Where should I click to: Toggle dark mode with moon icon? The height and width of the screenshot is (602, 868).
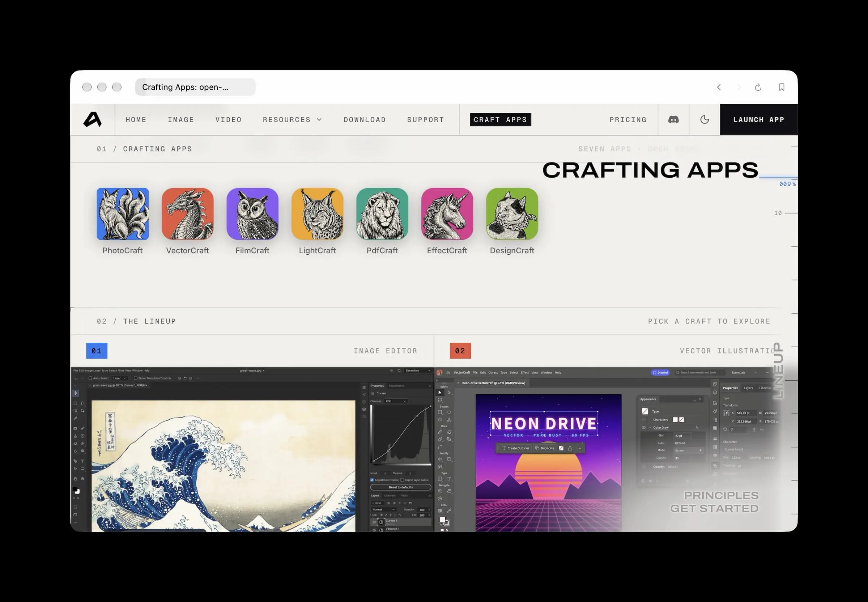tap(705, 120)
